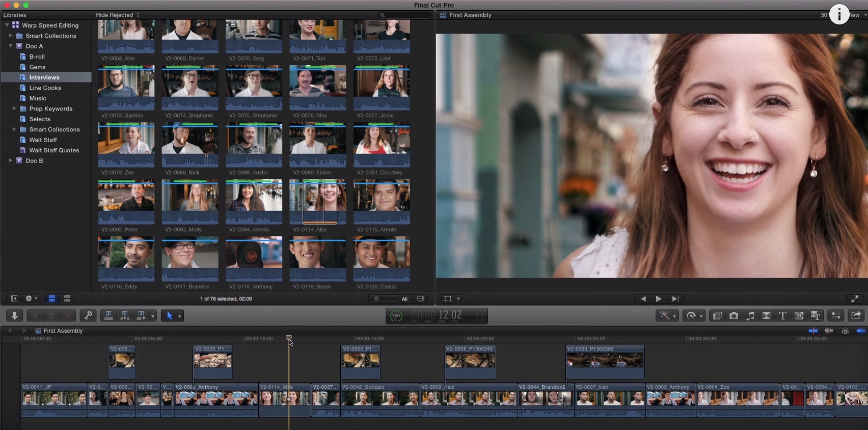868x430 pixels.
Task: Collapse the Warp Speed Editing library
Action: pos(7,25)
